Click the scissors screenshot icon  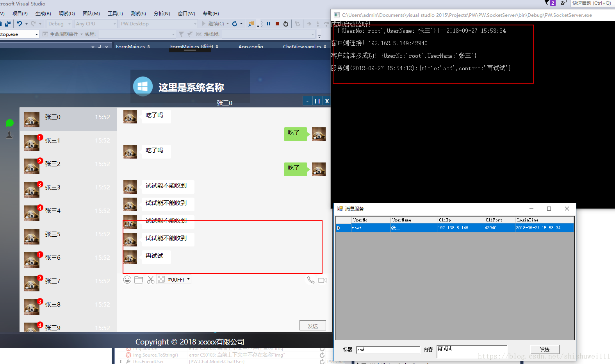click(151, 280)
